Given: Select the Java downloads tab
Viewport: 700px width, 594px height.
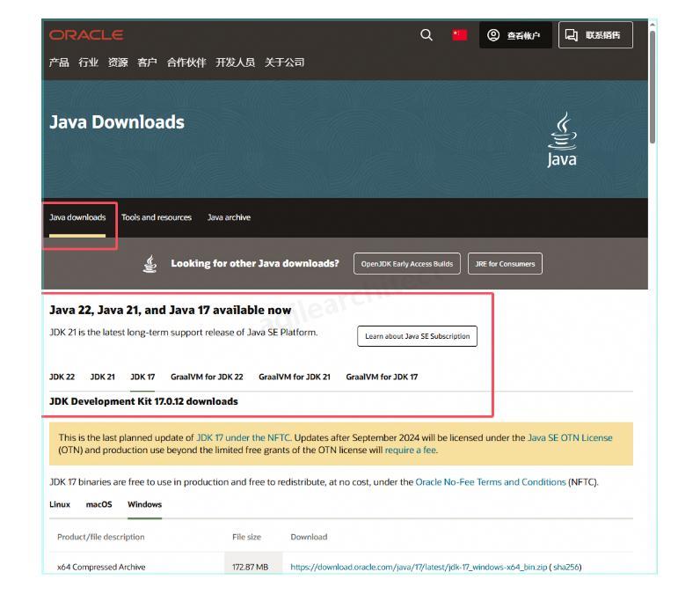Looking at the screenshot, I should 77,217.
